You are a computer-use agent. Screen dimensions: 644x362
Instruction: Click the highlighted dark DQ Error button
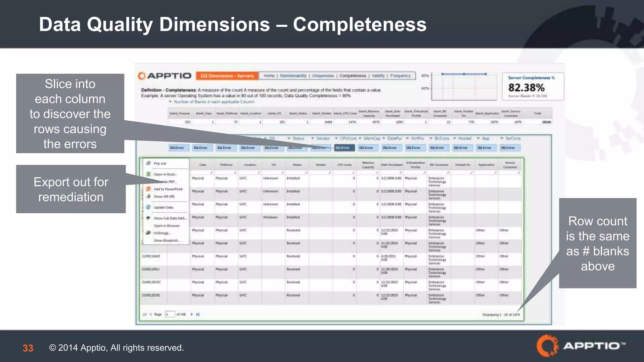tap(344, 148)
